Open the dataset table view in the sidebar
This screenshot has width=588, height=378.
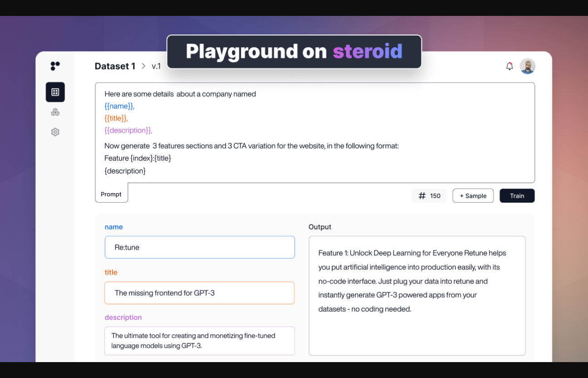[x=55, y=92]
